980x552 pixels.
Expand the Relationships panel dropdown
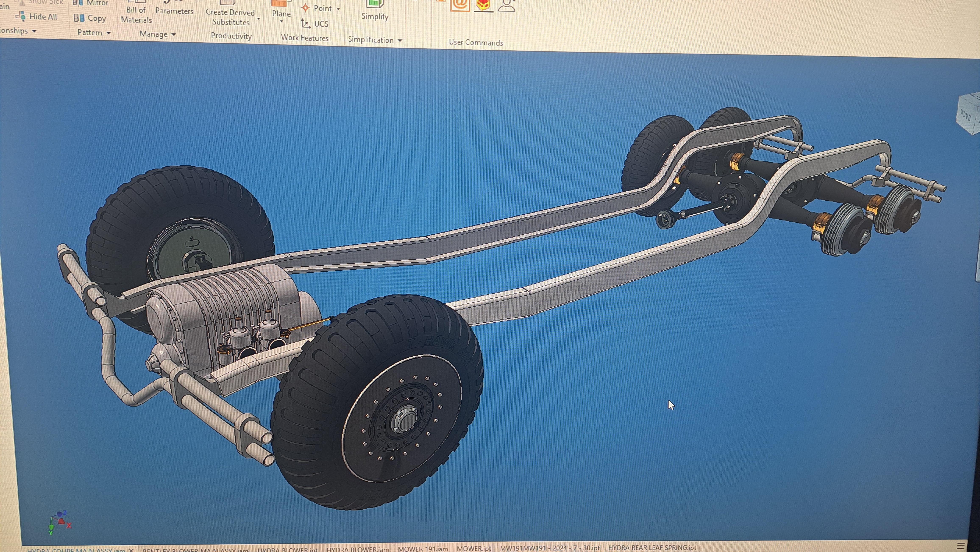tap(34, 31)
